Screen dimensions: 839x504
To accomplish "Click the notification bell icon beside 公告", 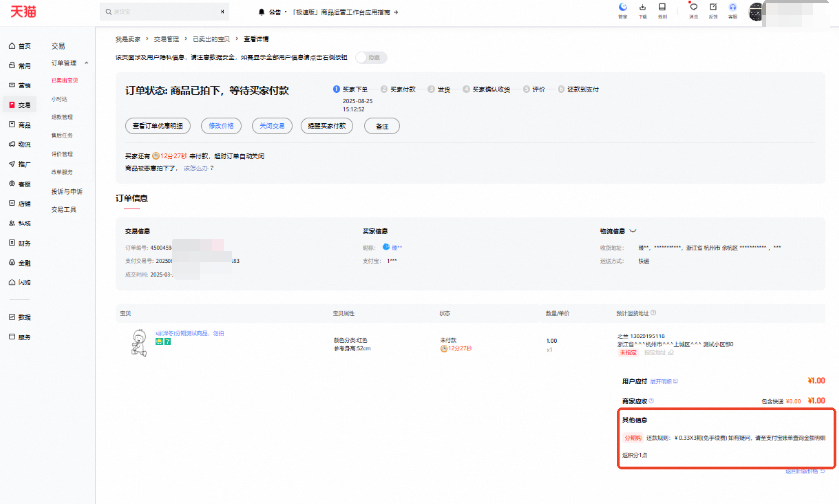I will (261, 12).
